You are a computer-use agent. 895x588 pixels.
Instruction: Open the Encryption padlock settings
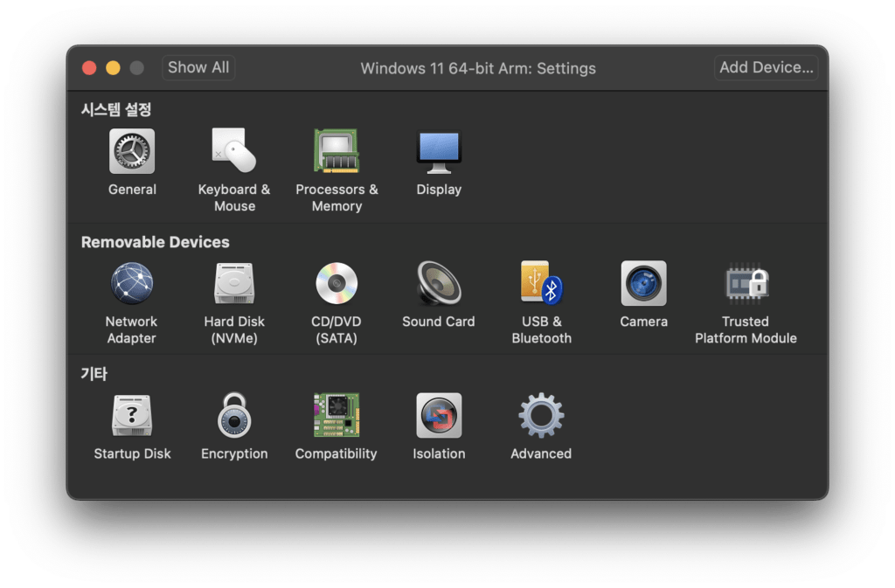[x=234, y=416]
